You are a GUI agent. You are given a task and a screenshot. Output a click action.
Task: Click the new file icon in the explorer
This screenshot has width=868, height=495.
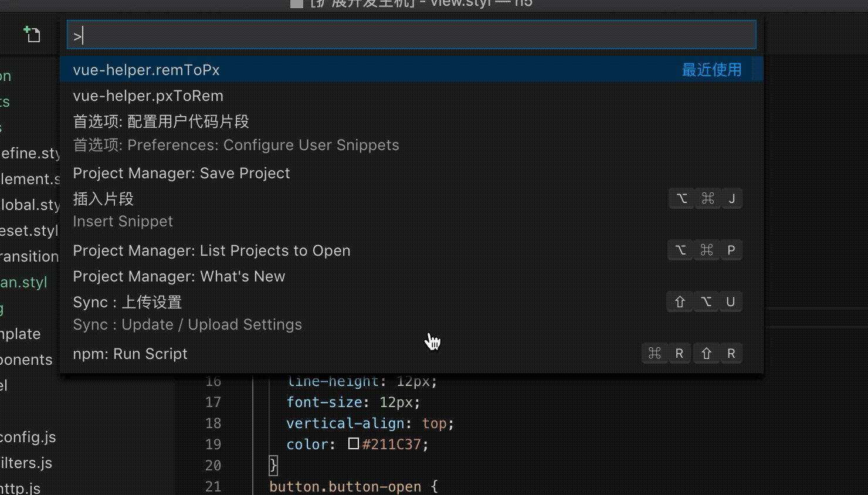[32, 35]
